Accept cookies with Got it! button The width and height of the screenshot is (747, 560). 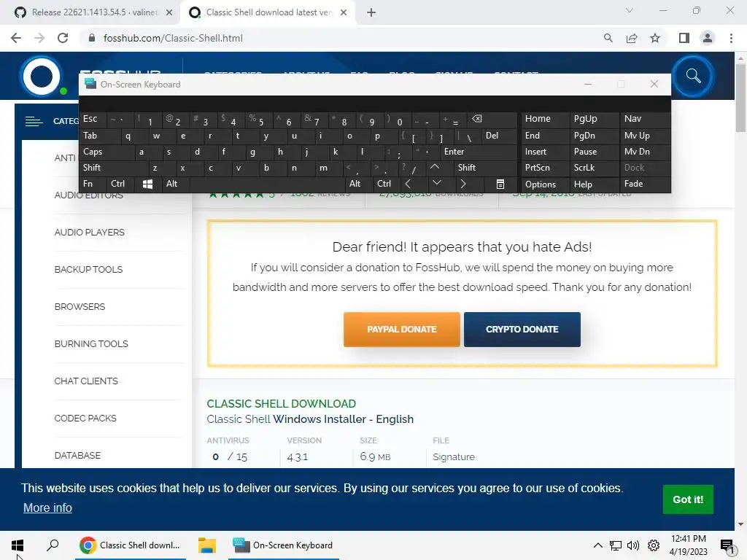tap(688, 499)
